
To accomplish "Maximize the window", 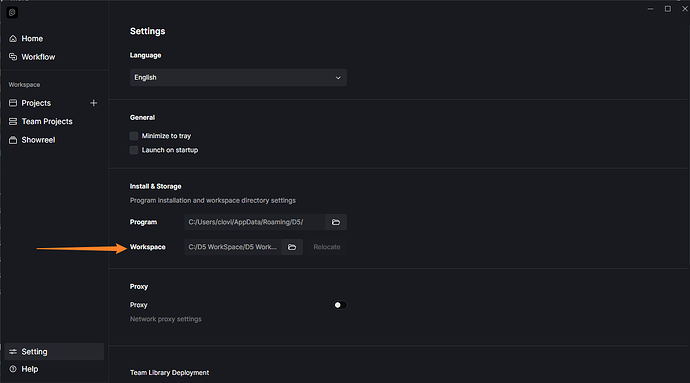I will (668, 9).
